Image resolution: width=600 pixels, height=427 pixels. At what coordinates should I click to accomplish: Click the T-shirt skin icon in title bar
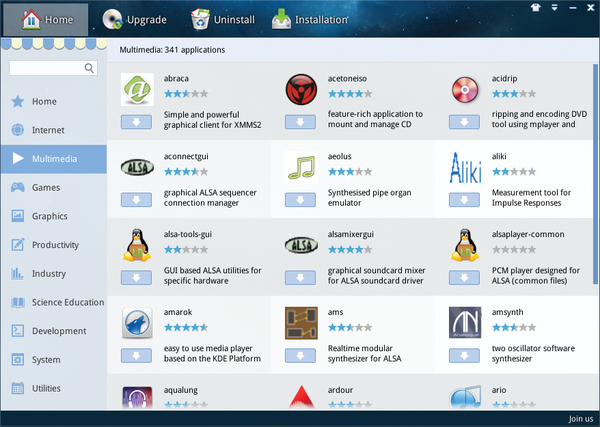click(x=536, y=7)
